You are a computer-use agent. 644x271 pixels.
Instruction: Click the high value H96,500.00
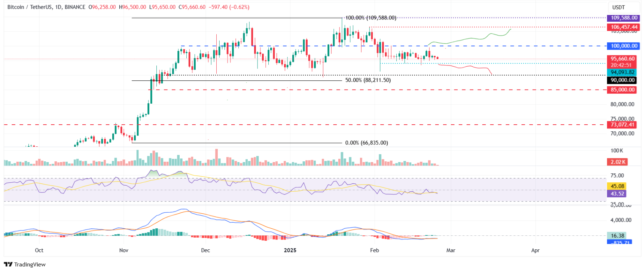132,7
